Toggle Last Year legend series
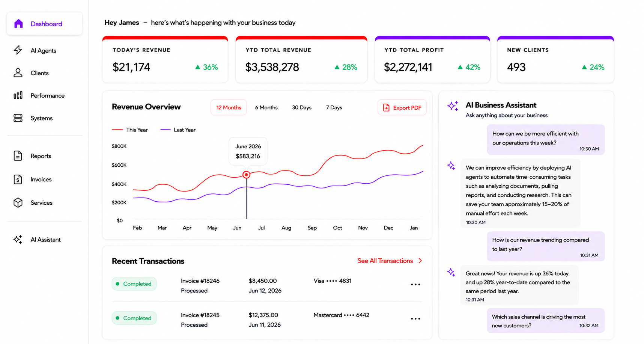The width and height of the screenshot is (644, 344). 178,130
